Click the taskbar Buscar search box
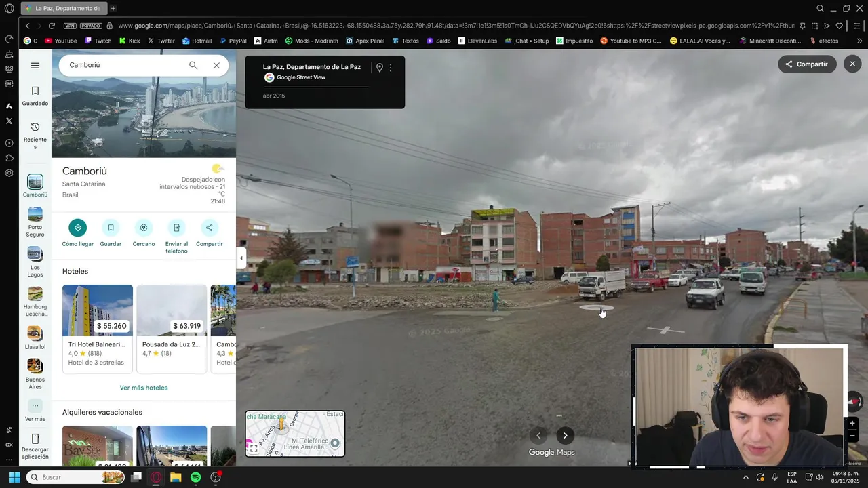868x488 pixels. click(x=77, y=477)
